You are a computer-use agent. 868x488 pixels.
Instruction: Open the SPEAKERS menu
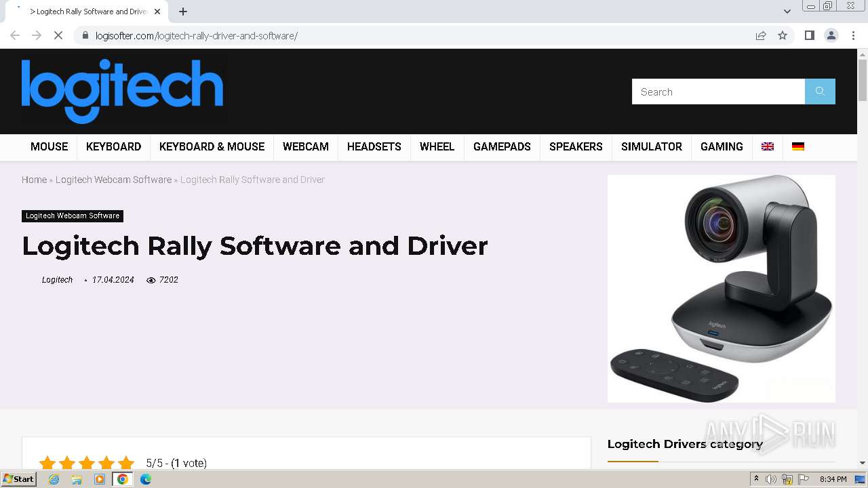pos(576,146)
